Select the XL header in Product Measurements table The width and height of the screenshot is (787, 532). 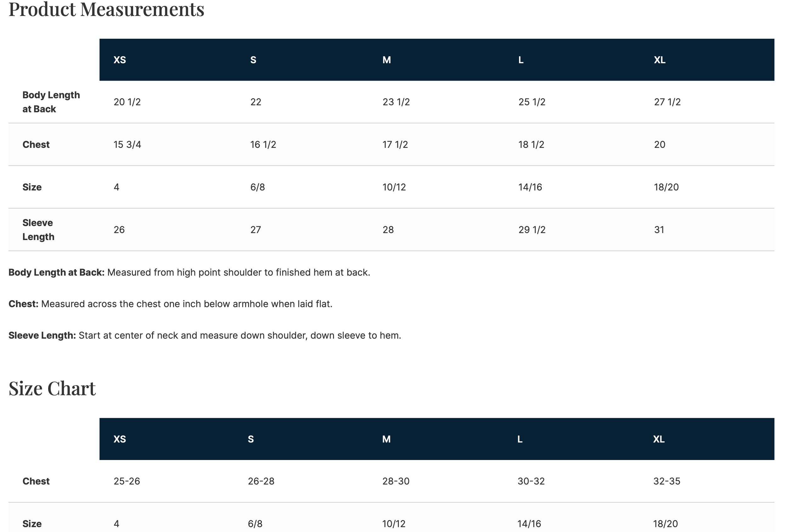[x=659, y=60]
